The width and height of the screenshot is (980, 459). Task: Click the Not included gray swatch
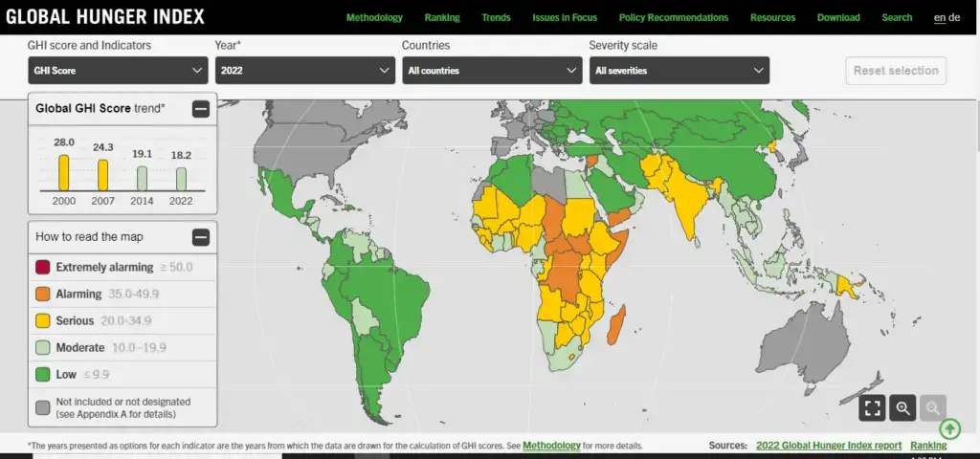coord(42,407)
